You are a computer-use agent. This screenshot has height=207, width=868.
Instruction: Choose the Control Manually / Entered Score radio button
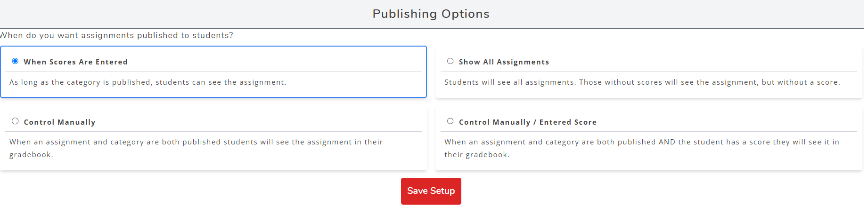pyautogui.click(x=450, y=121)
